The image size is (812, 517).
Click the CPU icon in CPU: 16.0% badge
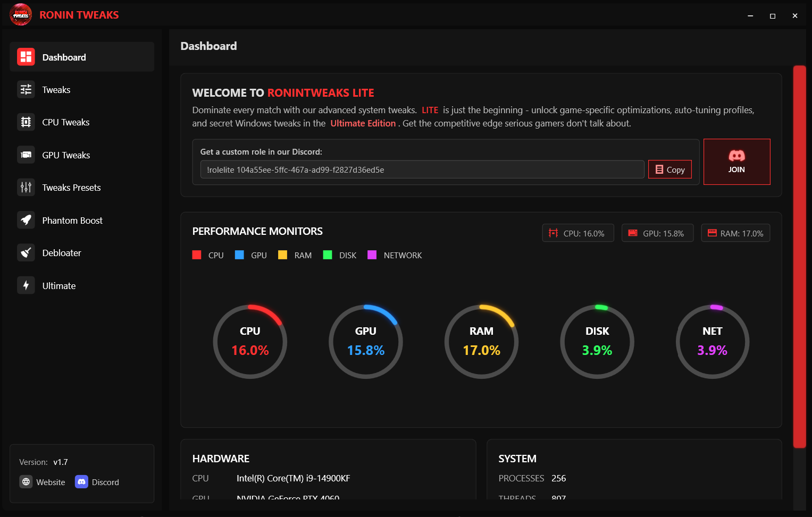click(554, 233)
